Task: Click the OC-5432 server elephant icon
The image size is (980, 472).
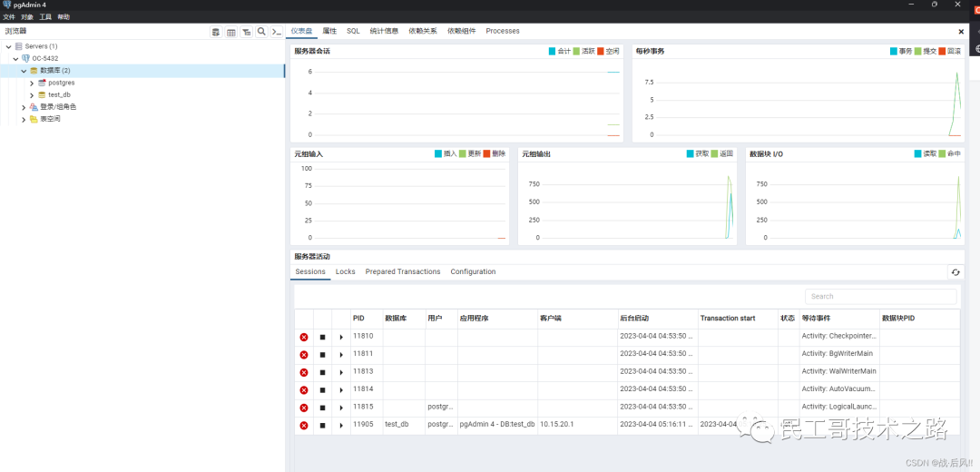Action: (25, 58)
